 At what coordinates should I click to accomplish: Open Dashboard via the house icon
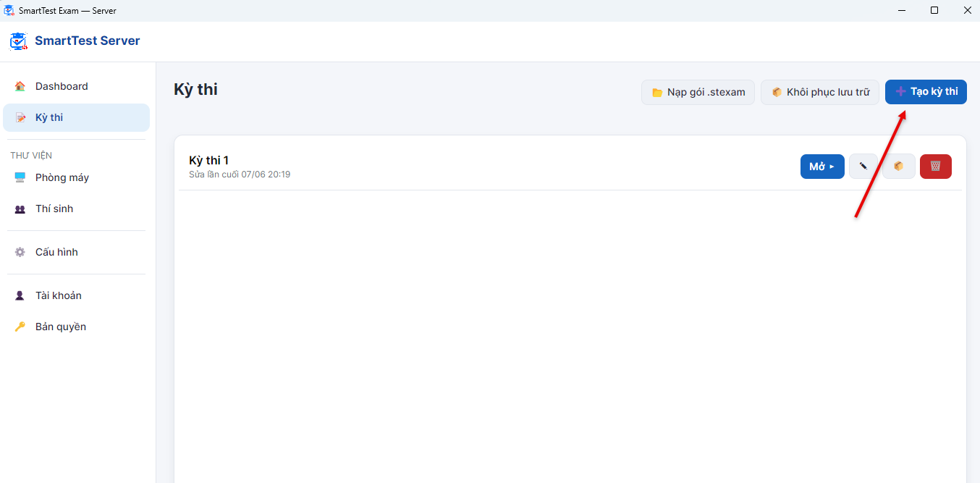pos(20,86)
